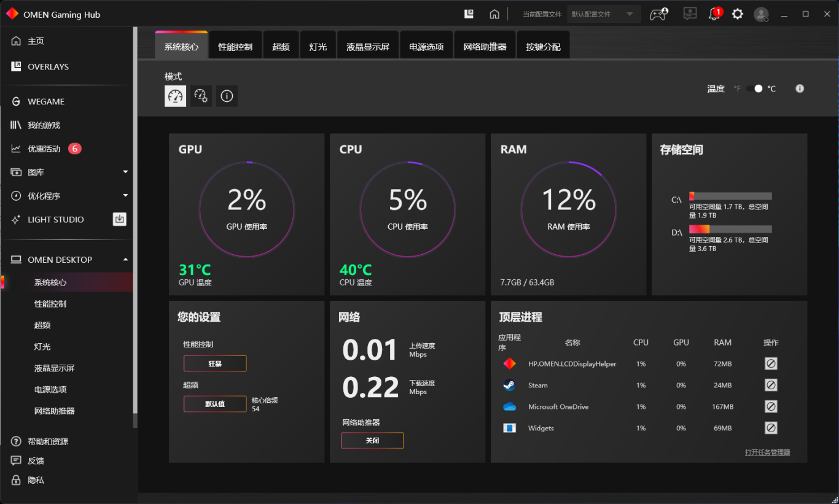Click the 名称 column header in 顶层进程
Image resolution: width=839 pixels, height=504 pixels.
[x=572, y=343]
